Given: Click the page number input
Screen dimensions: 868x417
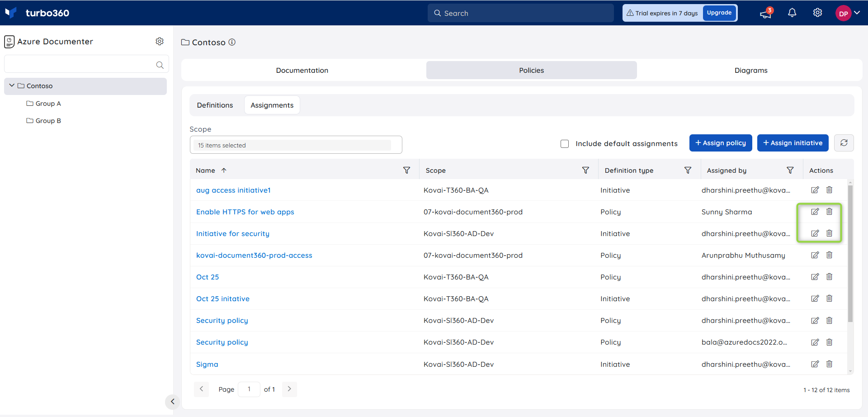Looking at the screenshot, I should pos(249,389).
